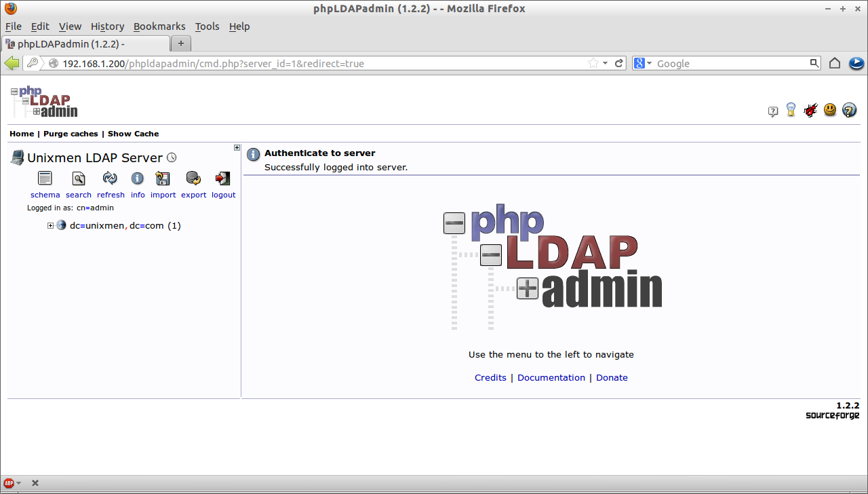
Task: Click the blue help icon at top right
Action: coord(849,110)
